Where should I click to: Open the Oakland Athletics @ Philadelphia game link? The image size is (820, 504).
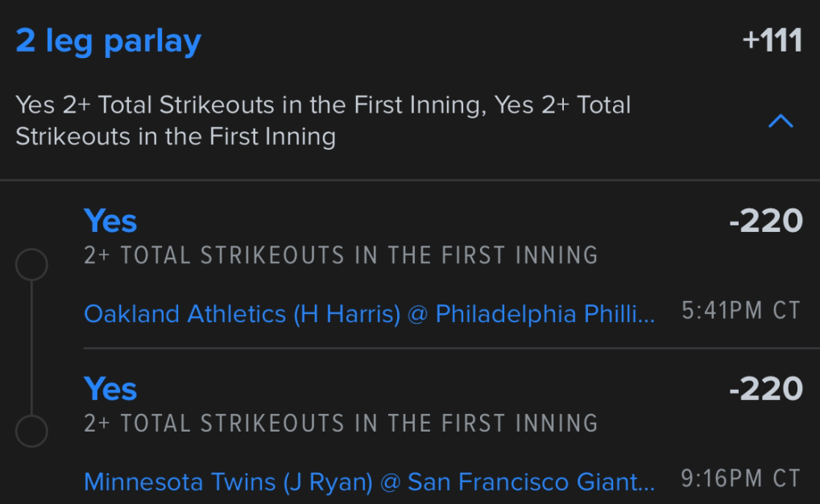click(x=369, y=313)
